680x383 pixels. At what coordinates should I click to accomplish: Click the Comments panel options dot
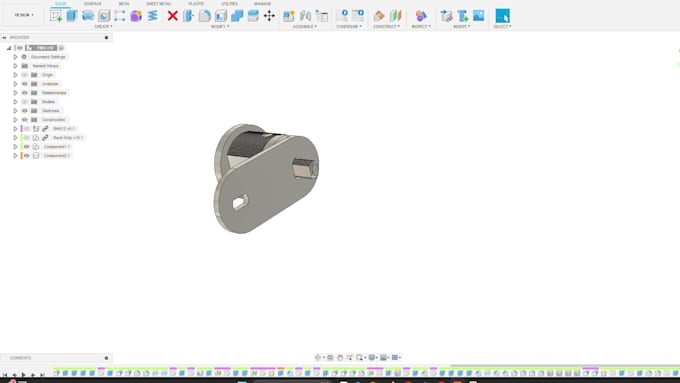[106, 358]
